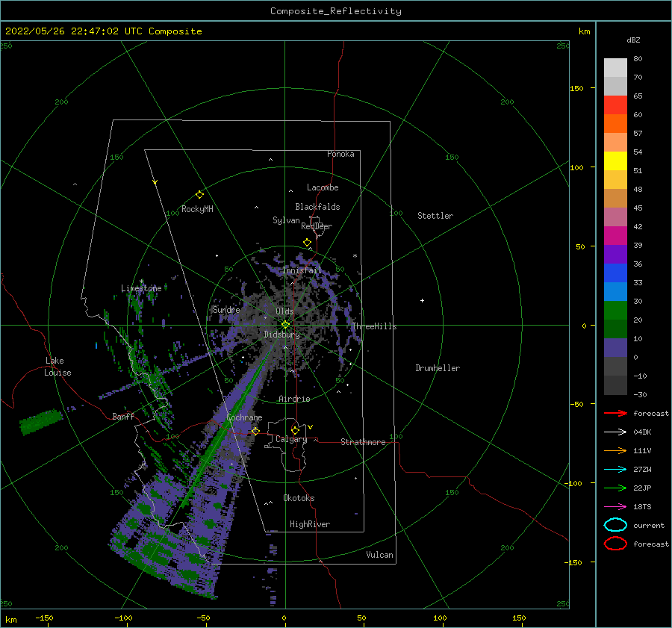Click the Calgary city label
The width and height of the screenshot is (672, 628).
291,439
